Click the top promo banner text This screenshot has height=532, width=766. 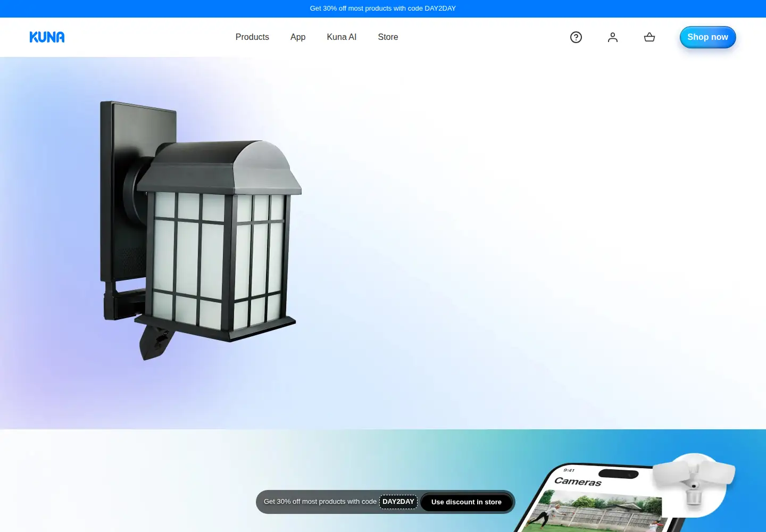[383, 9]
